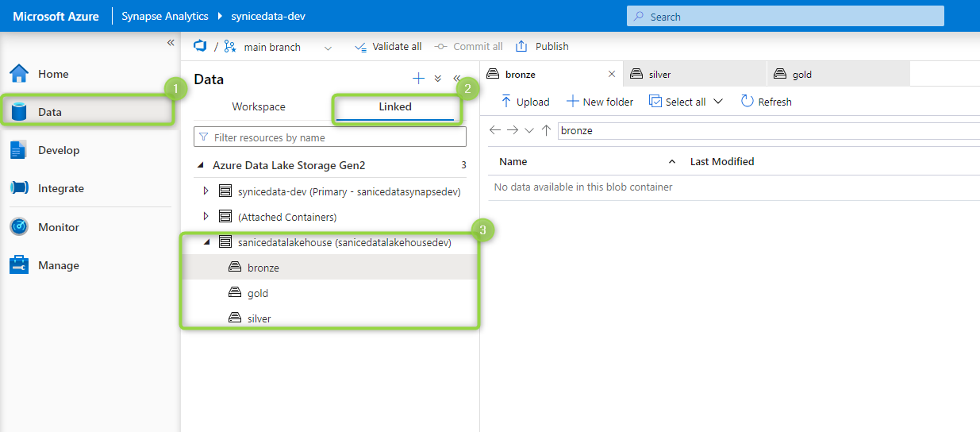This screenshot has height=432, width=980.
Task: Navigate back with left arrow
Action: (495, 130)
